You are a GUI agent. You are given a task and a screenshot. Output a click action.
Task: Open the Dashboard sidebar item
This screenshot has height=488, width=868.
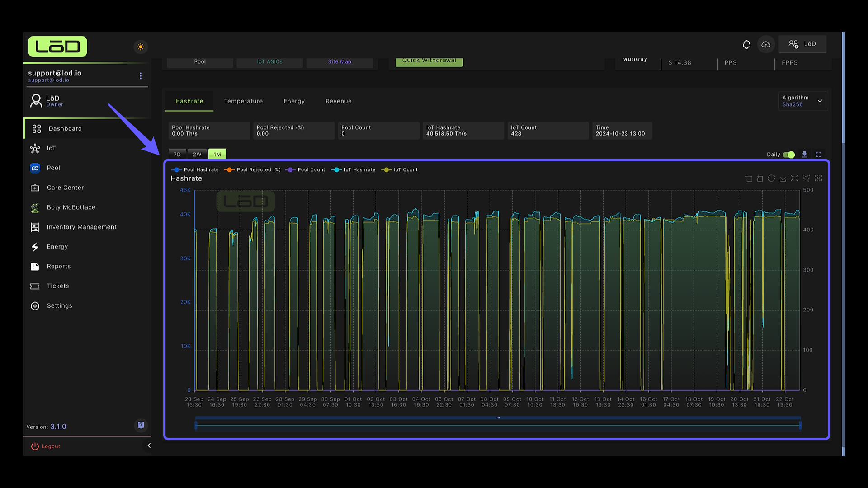tap(87, 129)
